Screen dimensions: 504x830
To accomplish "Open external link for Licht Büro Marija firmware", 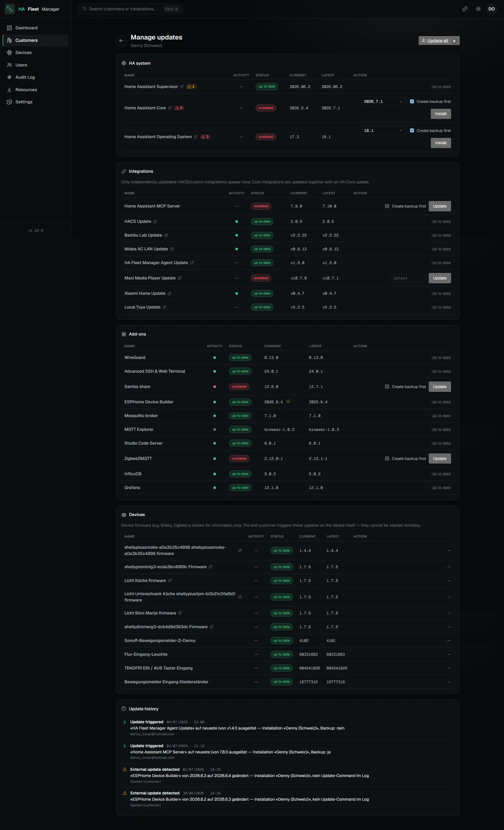I will (x=180, y=613).
